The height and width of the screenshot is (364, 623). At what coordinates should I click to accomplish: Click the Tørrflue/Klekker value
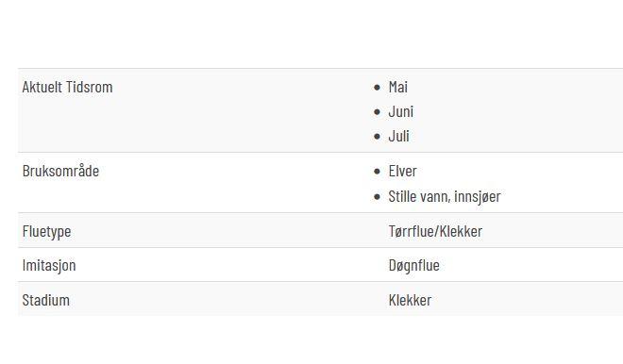tap(435, 231)
